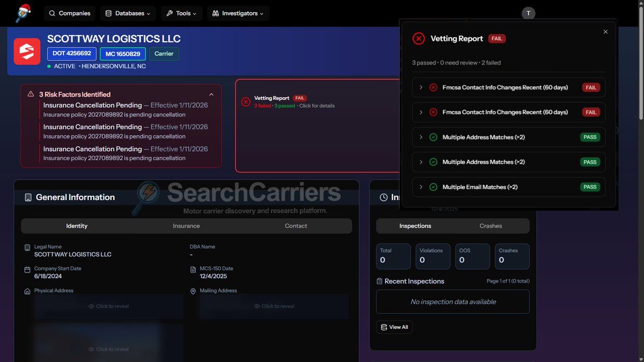Click green check icon on Multiple Email Matches row
The width and height of the screenshot is (644, 362).
point(433,187)
